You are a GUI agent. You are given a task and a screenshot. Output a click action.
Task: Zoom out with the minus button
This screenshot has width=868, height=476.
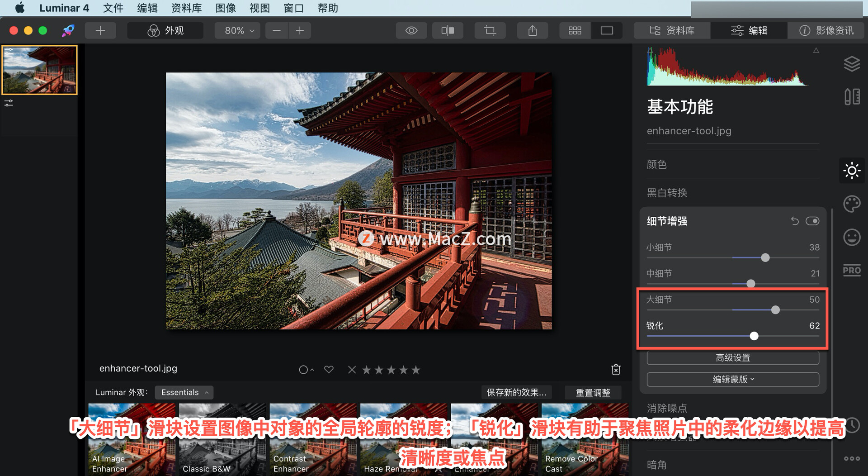tap(277, 30)
